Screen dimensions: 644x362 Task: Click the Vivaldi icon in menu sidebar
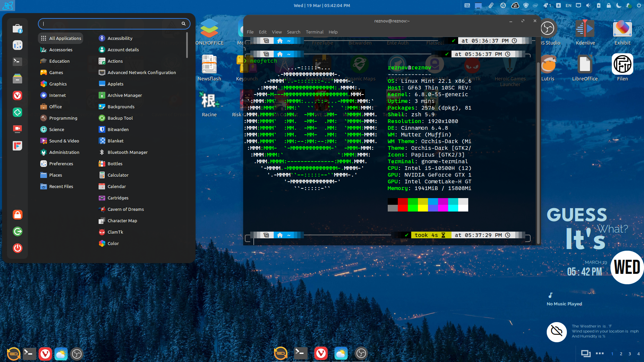click(x=17, y=96)
